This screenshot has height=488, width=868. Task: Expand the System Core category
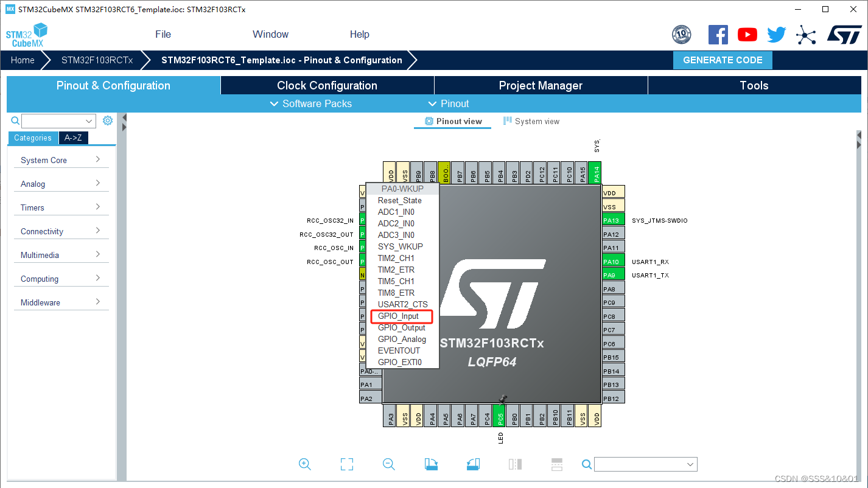61,160
